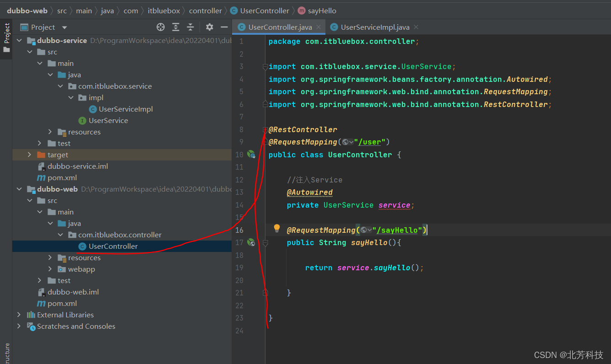Fold sayHello method at line 17

(x=265, y=243)
